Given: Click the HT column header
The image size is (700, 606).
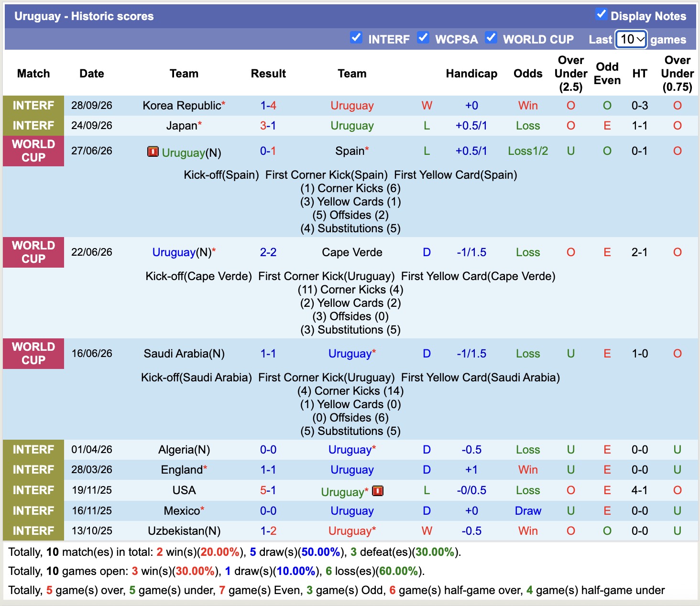Looking at the screenshot, I should pyautogui.click(x=640, y=74).
